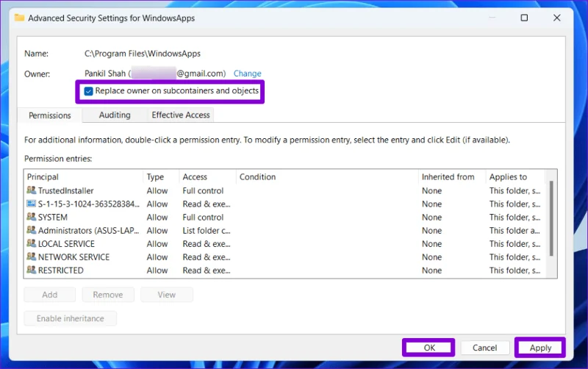This screenshot has width=588, height=369.
Task: Click the Enable inheritance button
Action: 70,318
